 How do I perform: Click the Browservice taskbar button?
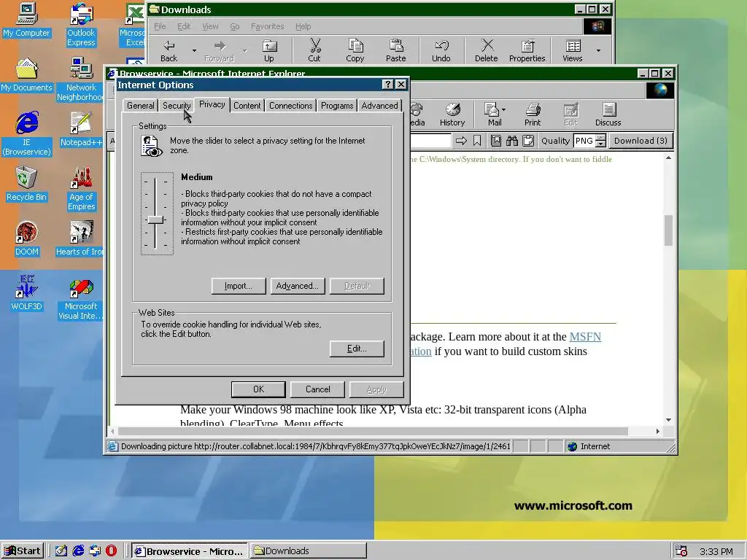[190, 551]
